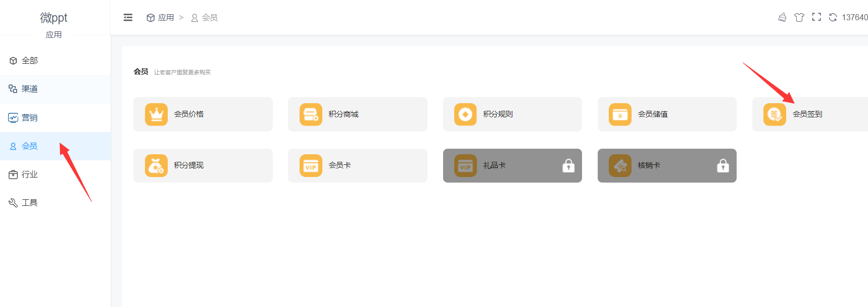Open the 会员储值 card
Screen dimensions: 868x307
[667, 114]
